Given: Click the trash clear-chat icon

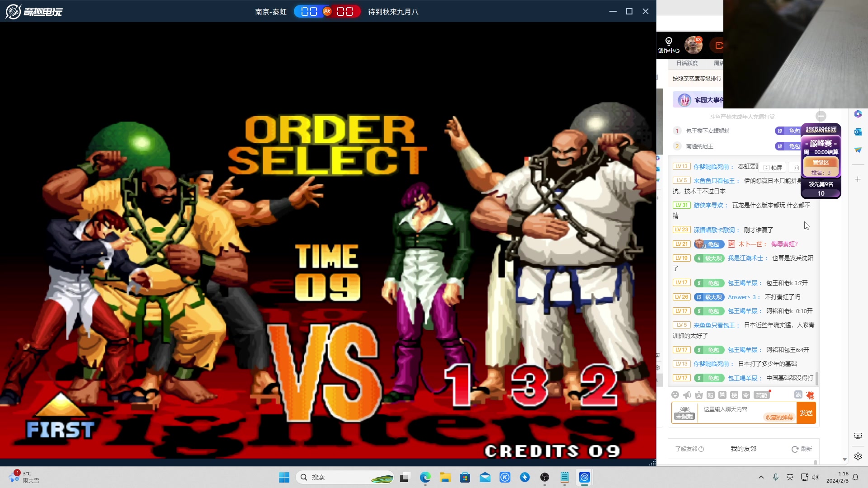Looking at the screenshot, I should tap(796, 168).
